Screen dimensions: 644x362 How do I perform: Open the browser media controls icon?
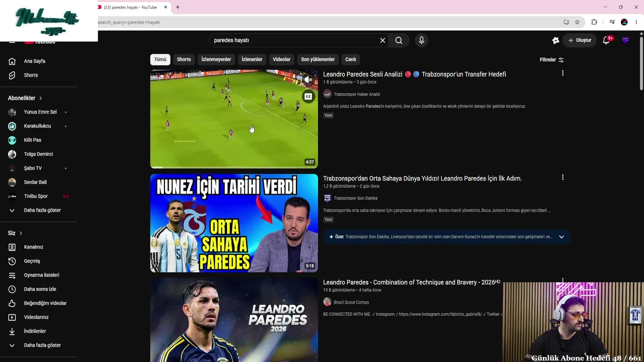tap(612, 22)
